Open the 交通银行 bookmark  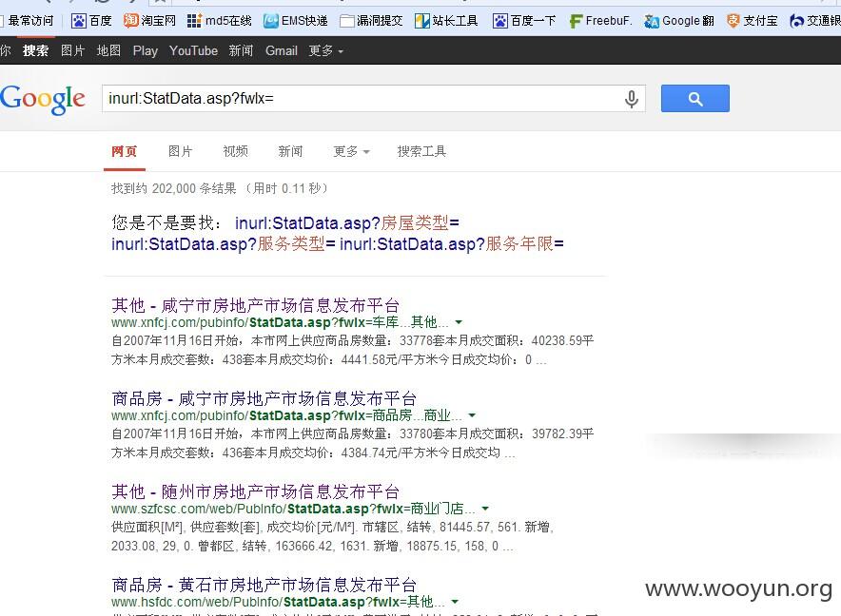pos(815,21)
